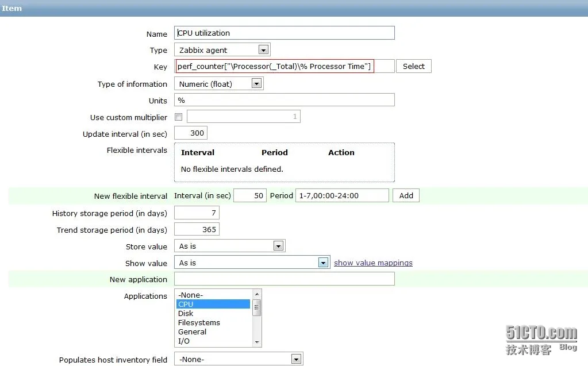Click the New application text field
Screen dimensions: 588x366
[x=285, y=279]
